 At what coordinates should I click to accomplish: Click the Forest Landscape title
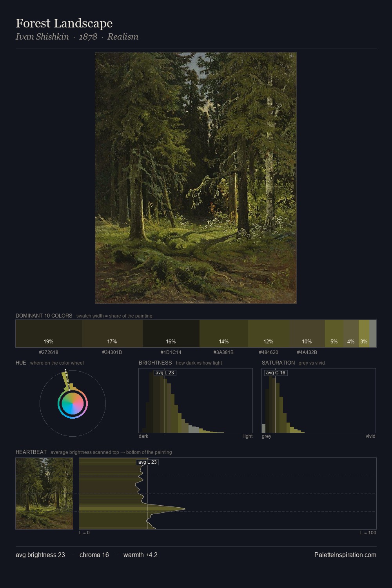pos(64,23)
